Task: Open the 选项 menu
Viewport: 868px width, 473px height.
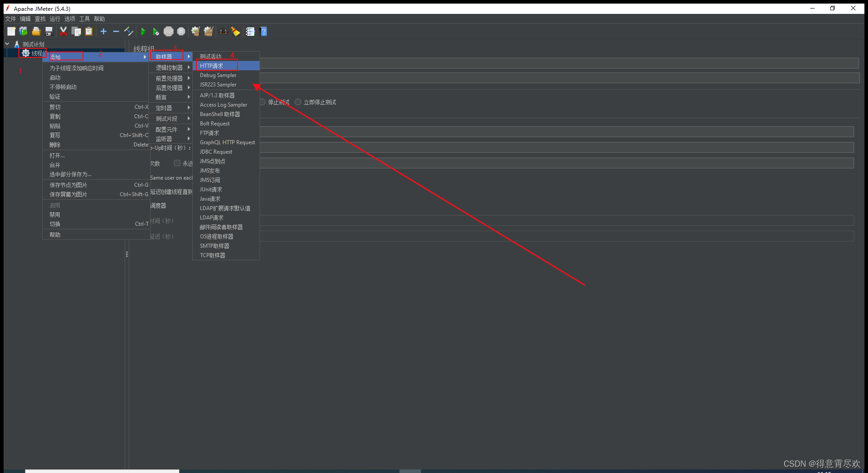Action: (69, 19)
